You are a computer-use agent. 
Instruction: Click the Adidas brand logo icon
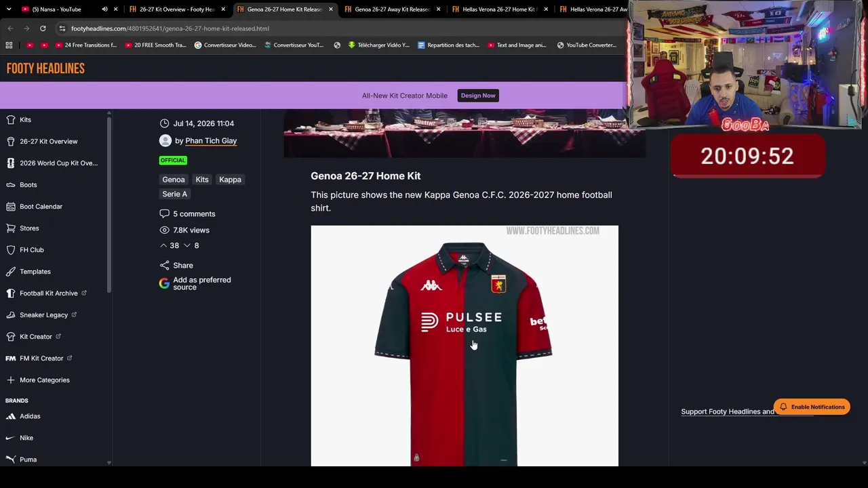click(10, 416)
